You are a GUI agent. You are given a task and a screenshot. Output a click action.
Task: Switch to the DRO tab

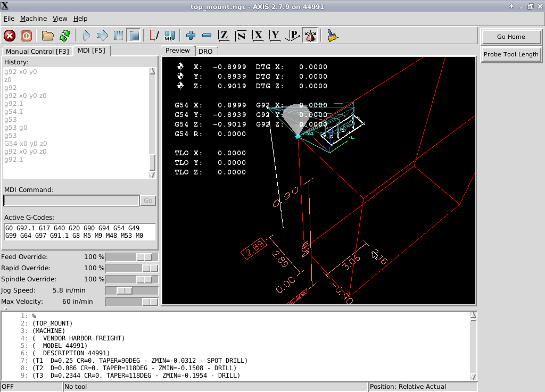pos(206,52)
